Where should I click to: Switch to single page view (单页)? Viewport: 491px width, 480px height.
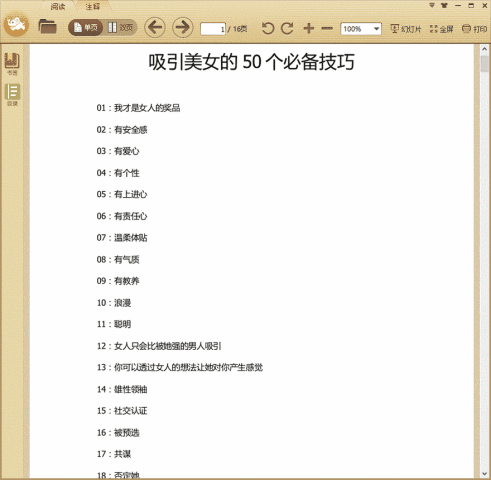(x=86, y=27)
